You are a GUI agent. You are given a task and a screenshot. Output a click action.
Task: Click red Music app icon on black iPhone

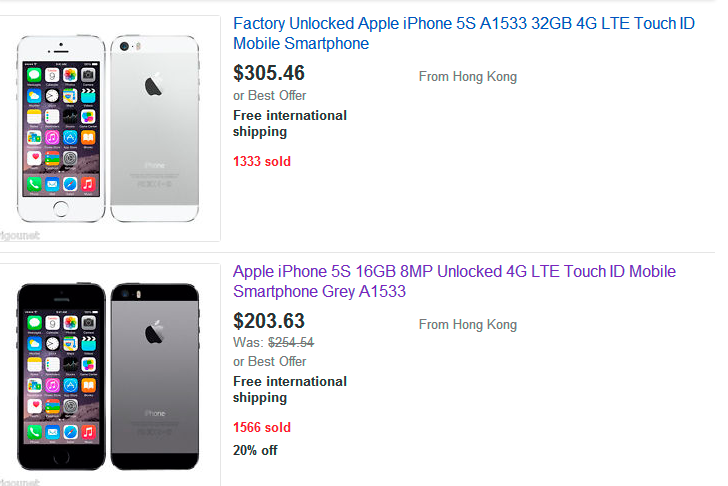tap(89, 432)
